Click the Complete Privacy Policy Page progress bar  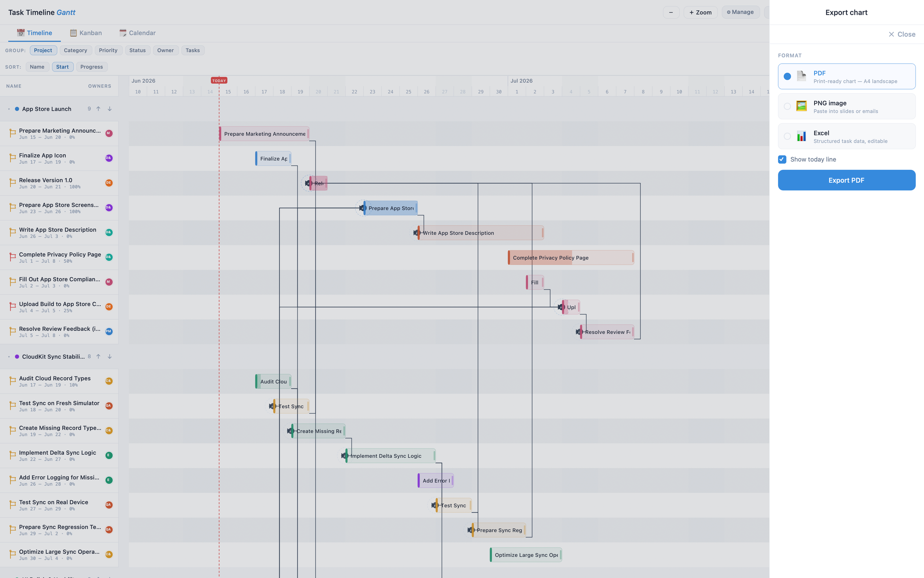[x=571, y=258]
